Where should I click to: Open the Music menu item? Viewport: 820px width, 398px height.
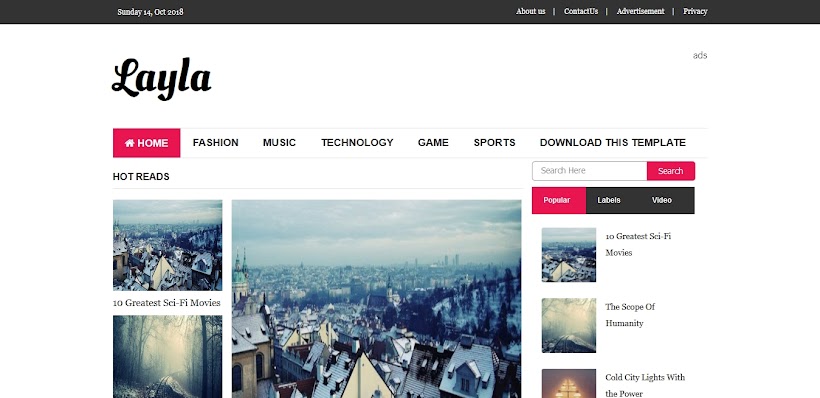coord(279,143)
